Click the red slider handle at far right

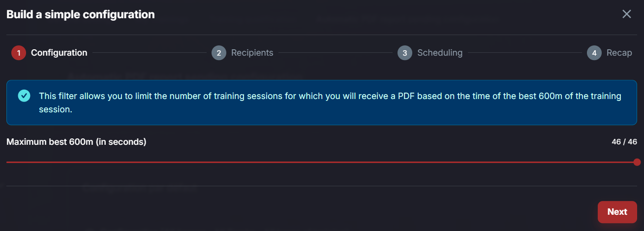pyautogui.click(x=637, y=162)
